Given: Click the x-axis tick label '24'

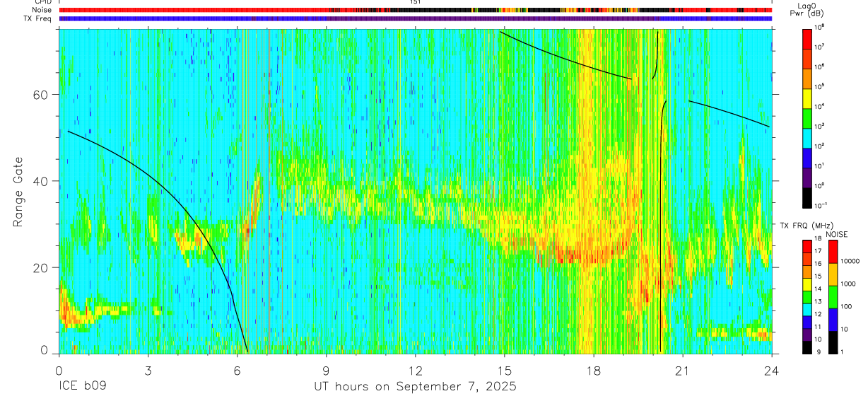Looking at the screenshot, I should tap(771, 371).
